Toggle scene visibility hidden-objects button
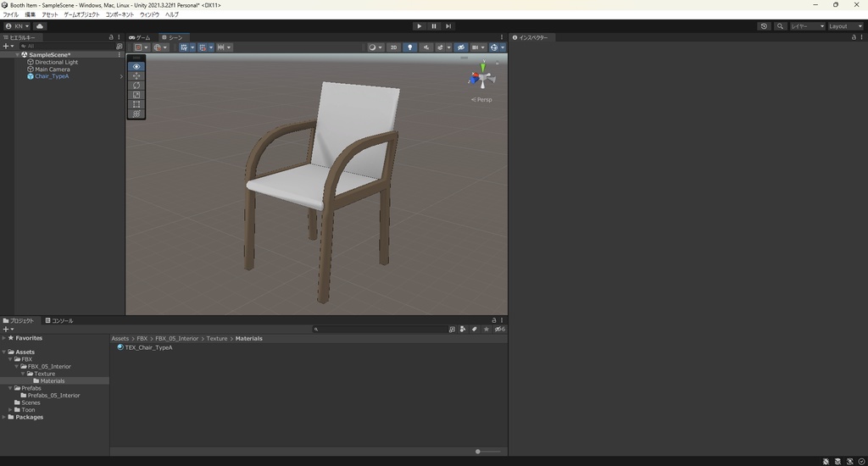Screen dimensions: 868x466 pos(460,47)
